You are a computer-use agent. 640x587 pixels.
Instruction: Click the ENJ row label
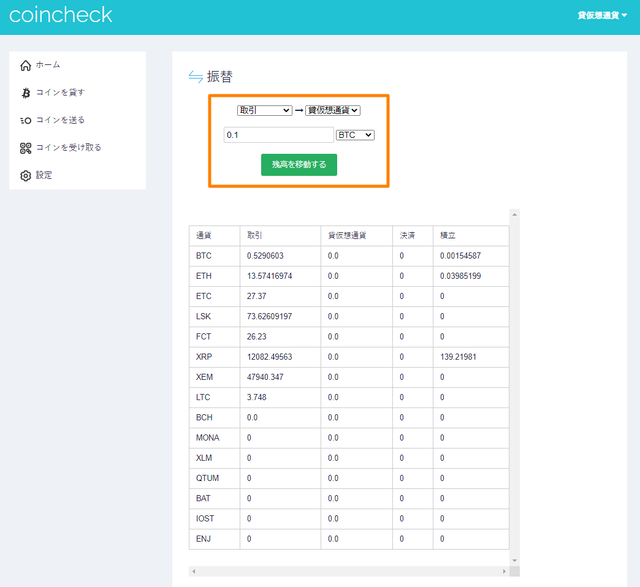tap(203, 539)
